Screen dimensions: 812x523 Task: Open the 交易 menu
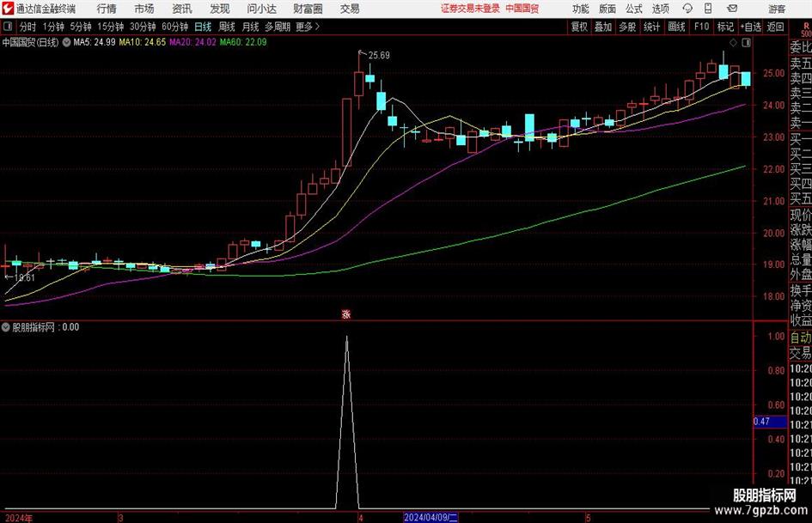pyautogui.click(x=350, y=9)
